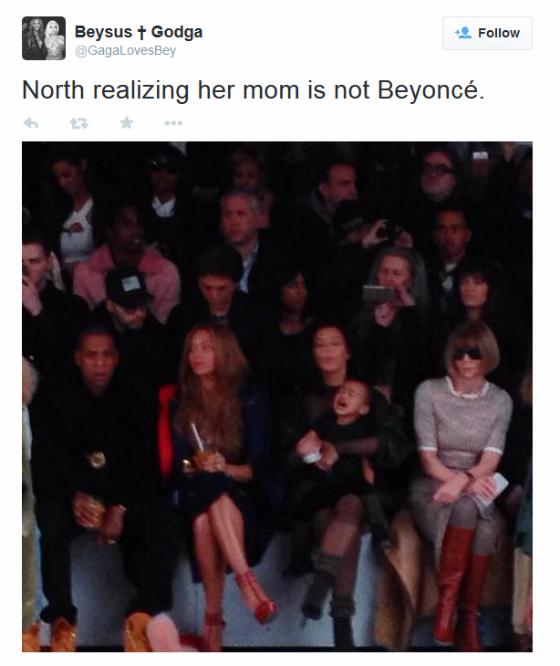
Task: Click the drink with straw in photo
Action: [x=203, y=450]
